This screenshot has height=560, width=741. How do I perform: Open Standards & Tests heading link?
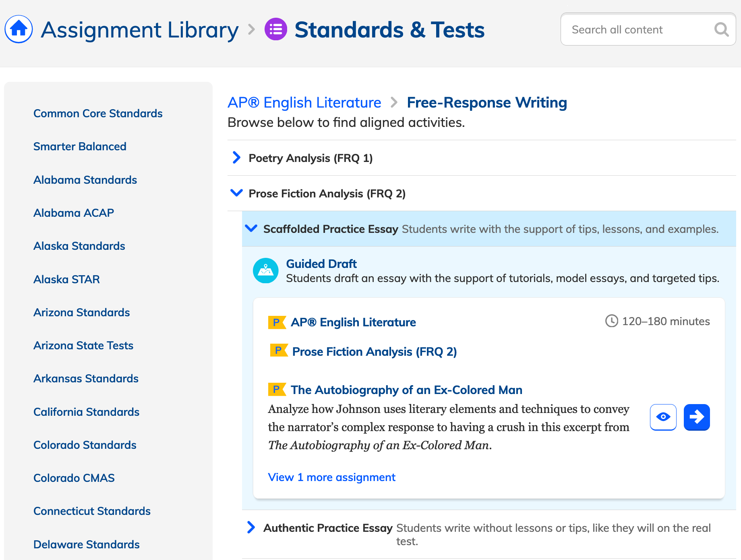tap(389, 30)
